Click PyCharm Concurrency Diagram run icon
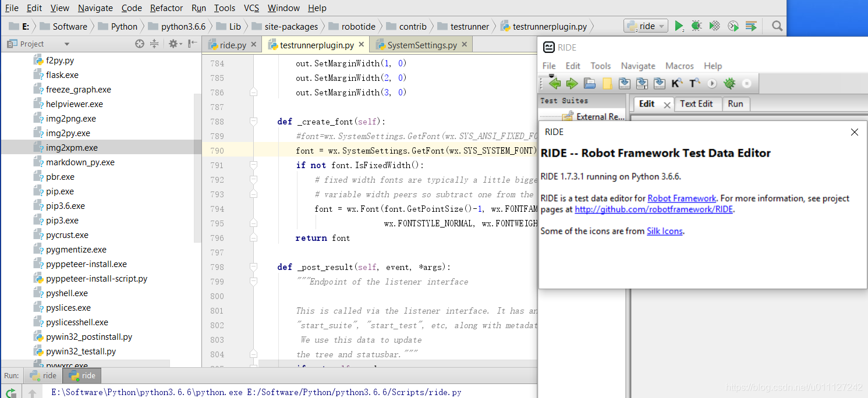This screenshot has height=398, width=868. pos(751,26)
